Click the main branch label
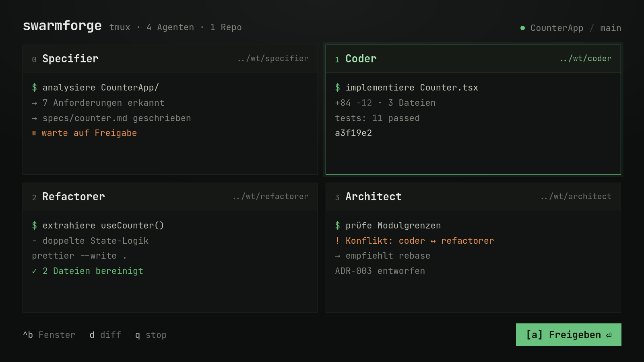This screenshot has height=362, width=644. pos(611,28)
